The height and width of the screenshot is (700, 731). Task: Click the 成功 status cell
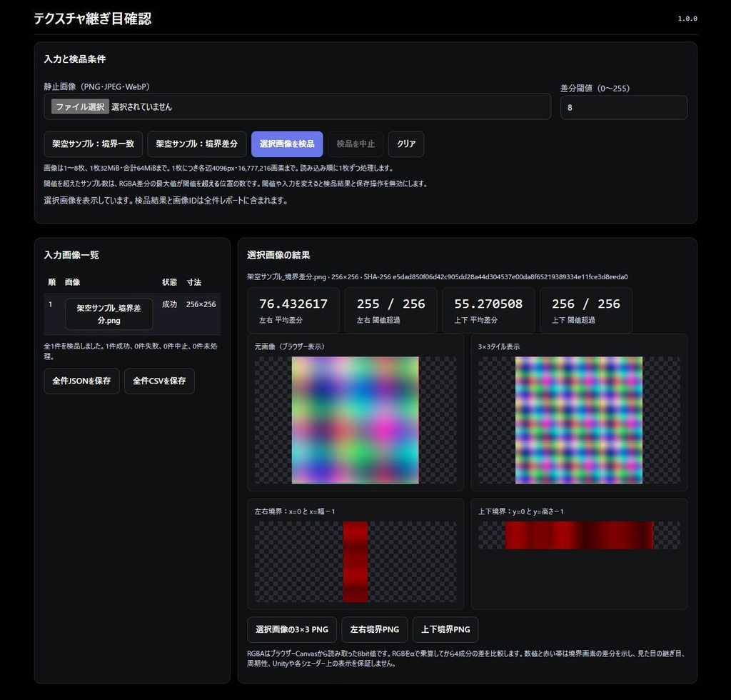click(x=169, y=304)
